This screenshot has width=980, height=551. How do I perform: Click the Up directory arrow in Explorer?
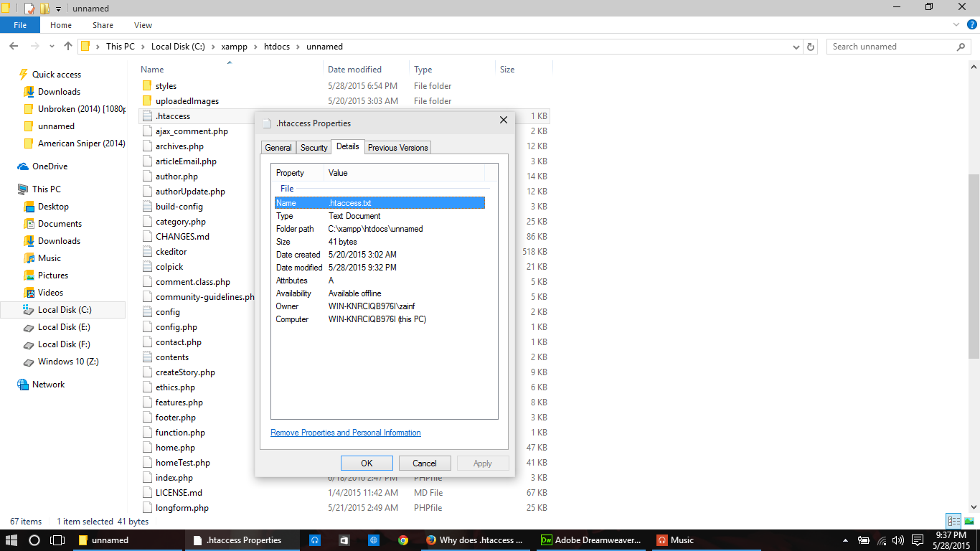tap(68, 46)
